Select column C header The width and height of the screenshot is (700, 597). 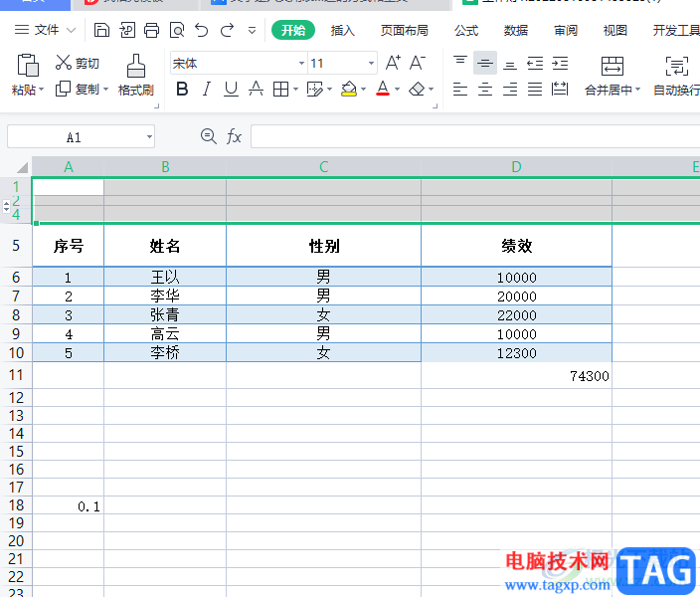(324, 167)
